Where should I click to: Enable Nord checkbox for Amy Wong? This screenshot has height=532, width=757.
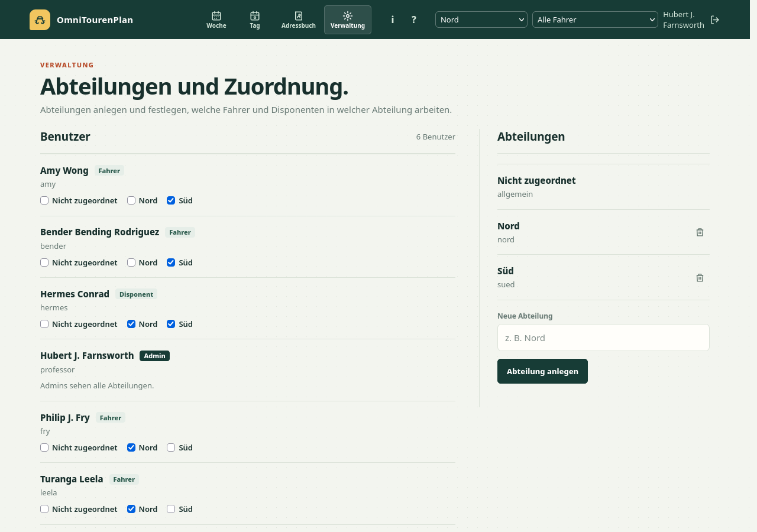[x=131, y=200]
